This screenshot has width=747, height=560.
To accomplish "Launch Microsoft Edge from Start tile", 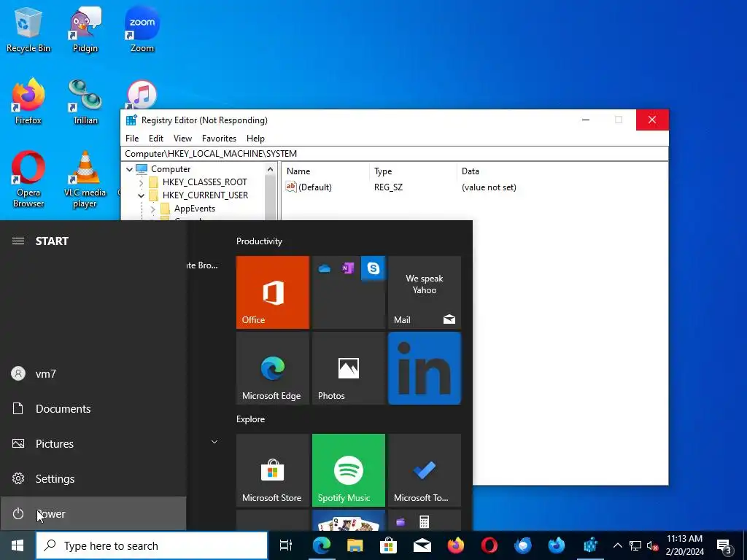I will (x=273, y=368).
